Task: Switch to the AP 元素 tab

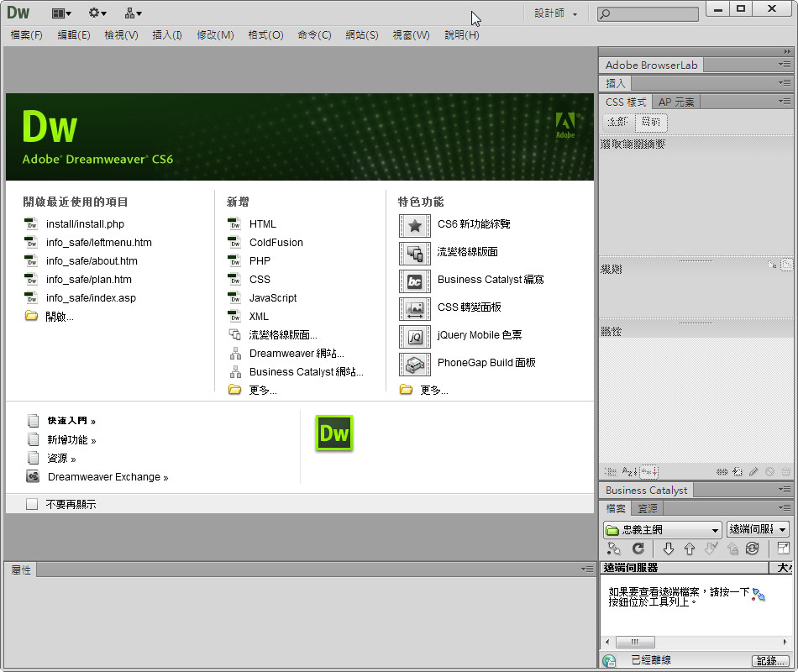Action: click(676, 102)
